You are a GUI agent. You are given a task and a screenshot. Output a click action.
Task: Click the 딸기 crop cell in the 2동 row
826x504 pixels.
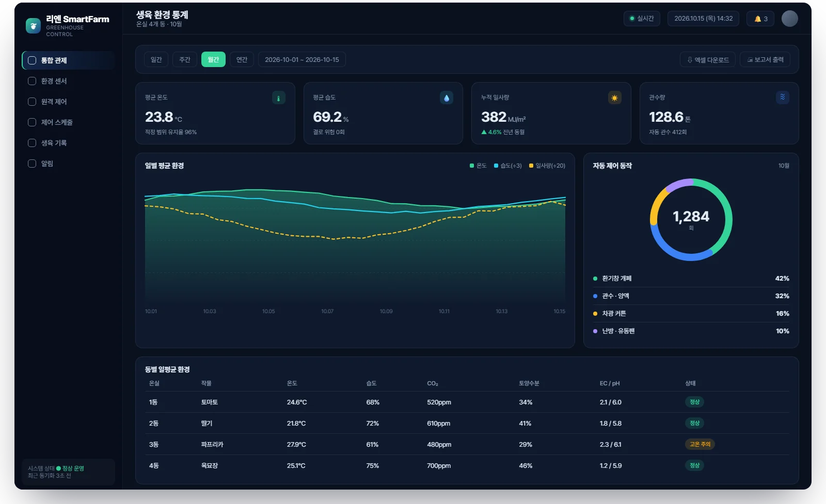pyautogui.click(x=206, y=424)
